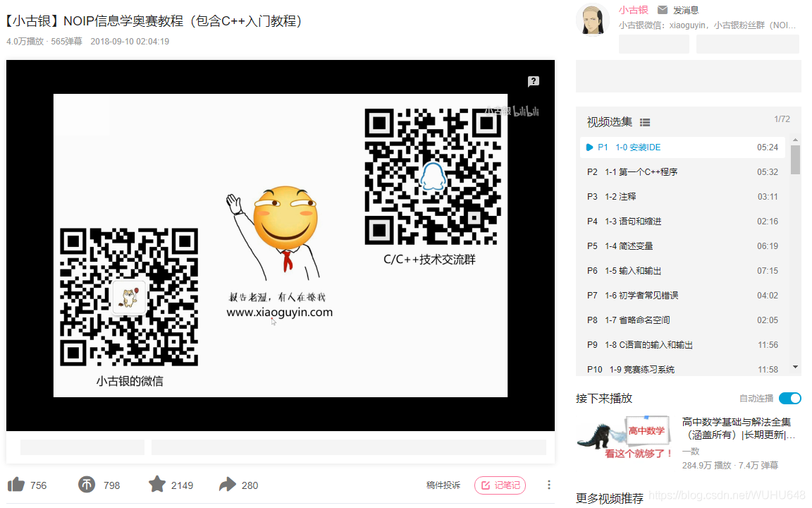Open the uploader avatar picture

593,20
